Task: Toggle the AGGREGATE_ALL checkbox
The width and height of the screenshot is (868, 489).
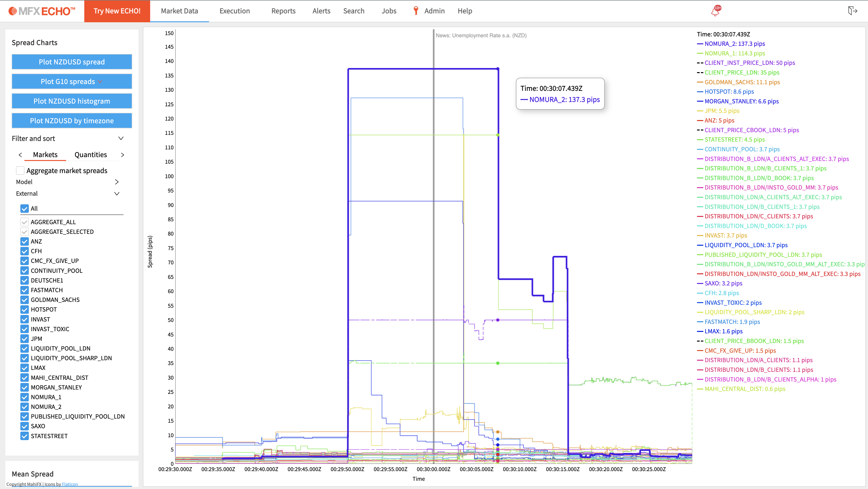Action: 24,222
